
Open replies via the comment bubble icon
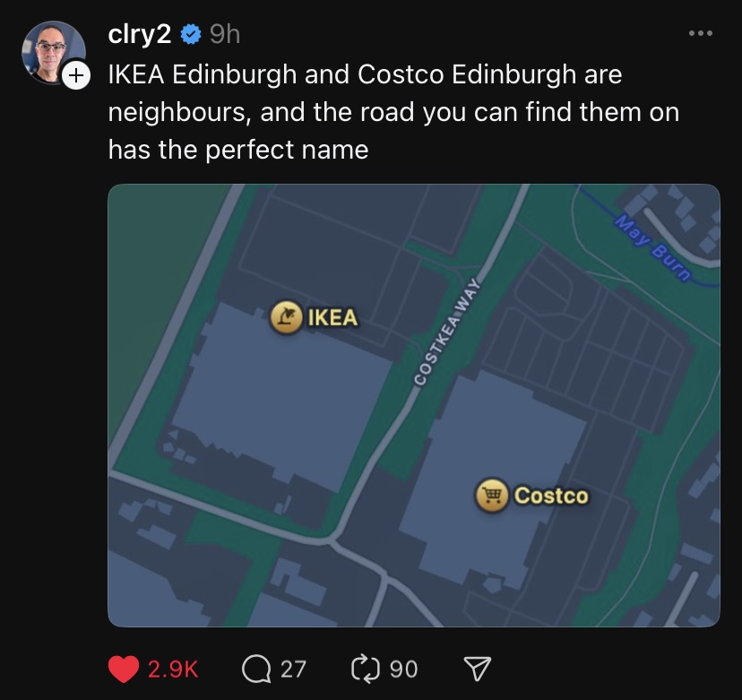tap(256, 669)
